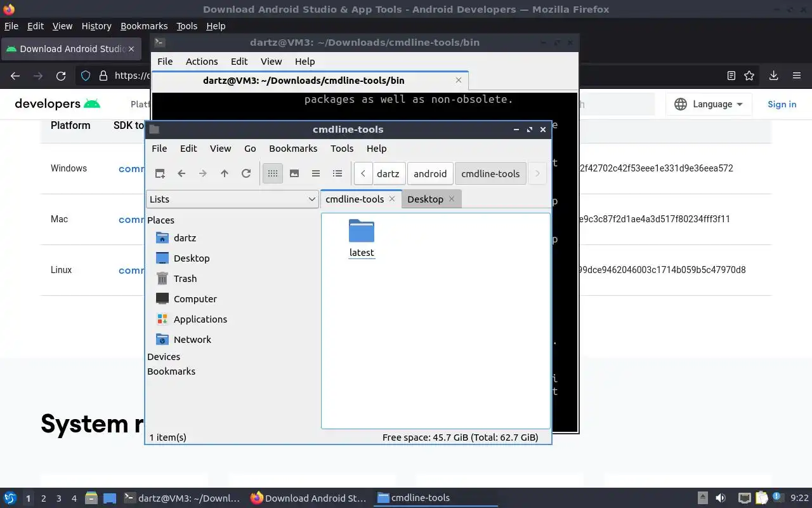Open file manager File menu

pos(159,148)
